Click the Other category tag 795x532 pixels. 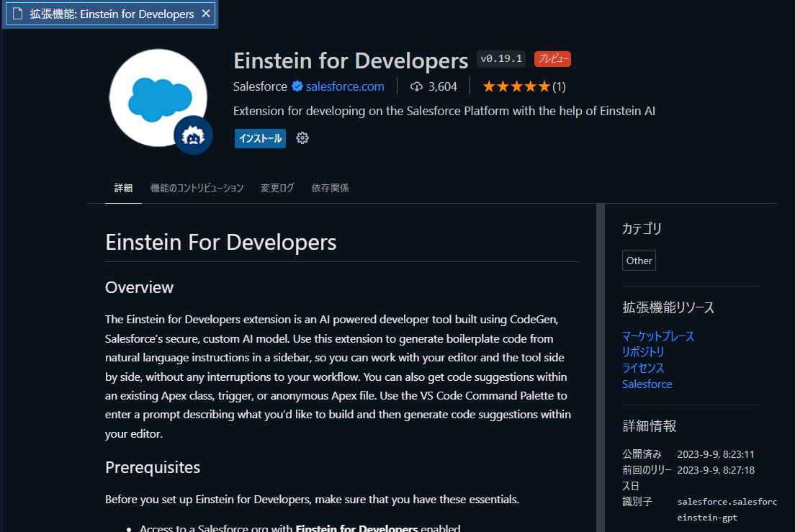point(639,261)
